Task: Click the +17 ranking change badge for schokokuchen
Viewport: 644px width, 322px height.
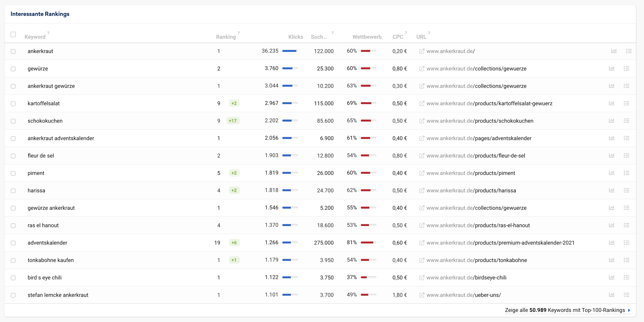Action: (x=233, y=120)
